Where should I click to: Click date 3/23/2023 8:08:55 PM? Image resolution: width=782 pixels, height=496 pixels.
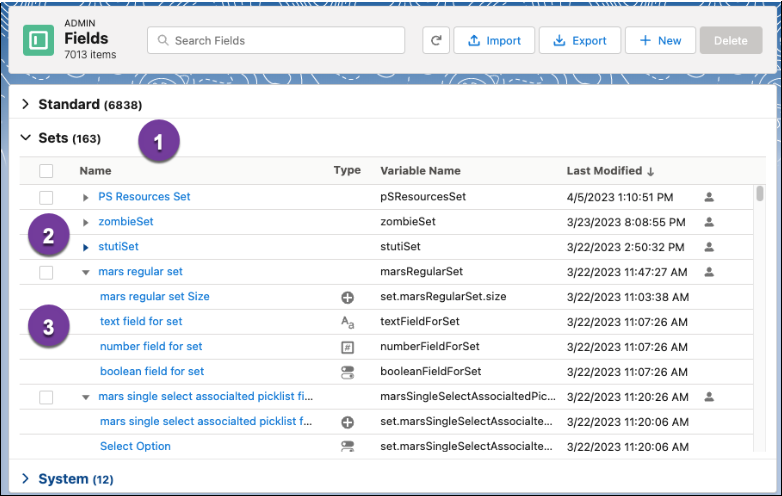[x=626, y=222]
